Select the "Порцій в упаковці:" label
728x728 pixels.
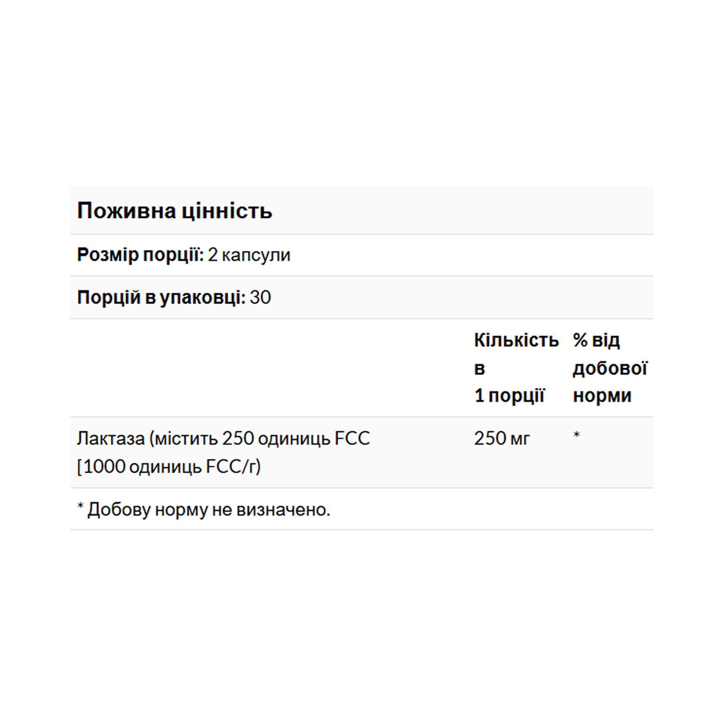tap(161, 298)
